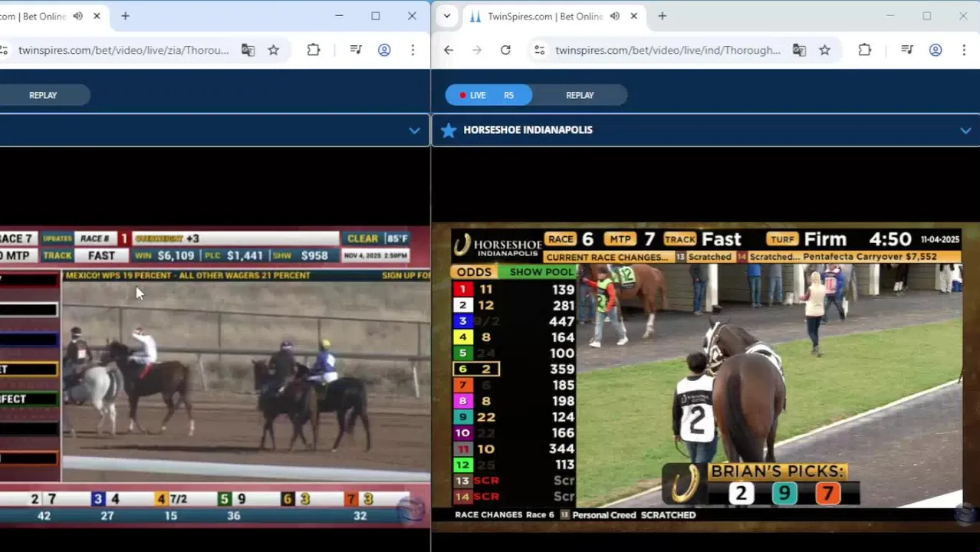Viewport: 980px width, 552px height.
Task: Open the media control icon in the left window
Action: click(x=356, y=50)
